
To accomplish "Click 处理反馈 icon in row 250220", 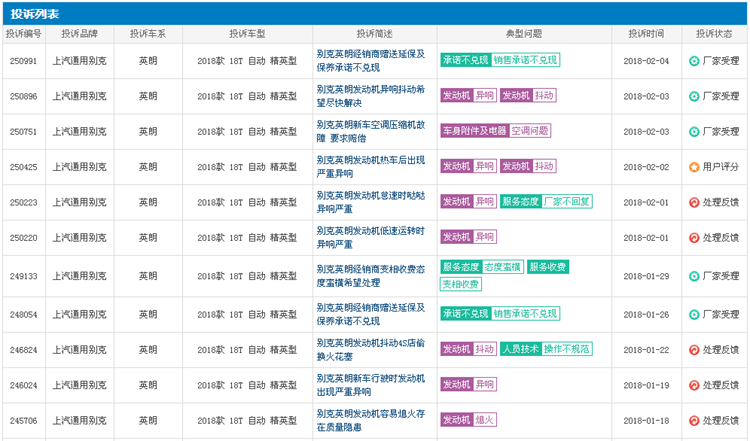I will (694, 238).
